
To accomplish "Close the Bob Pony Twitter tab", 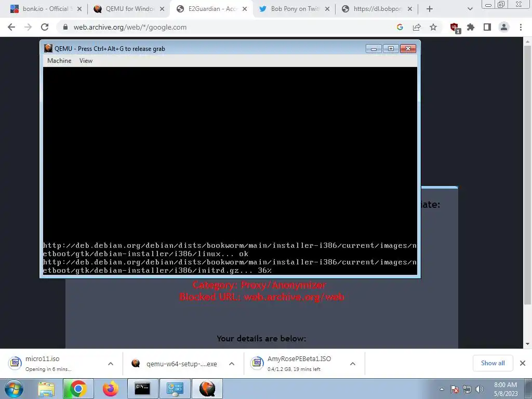I will click(x=327, y=9).
